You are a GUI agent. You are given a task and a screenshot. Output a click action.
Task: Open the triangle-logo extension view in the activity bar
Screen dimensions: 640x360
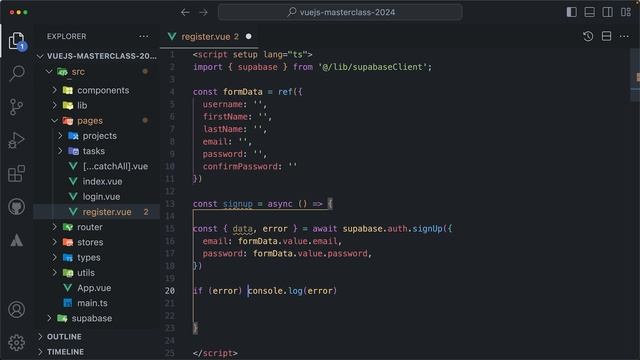pyautogui.click(x=16, y=240)
